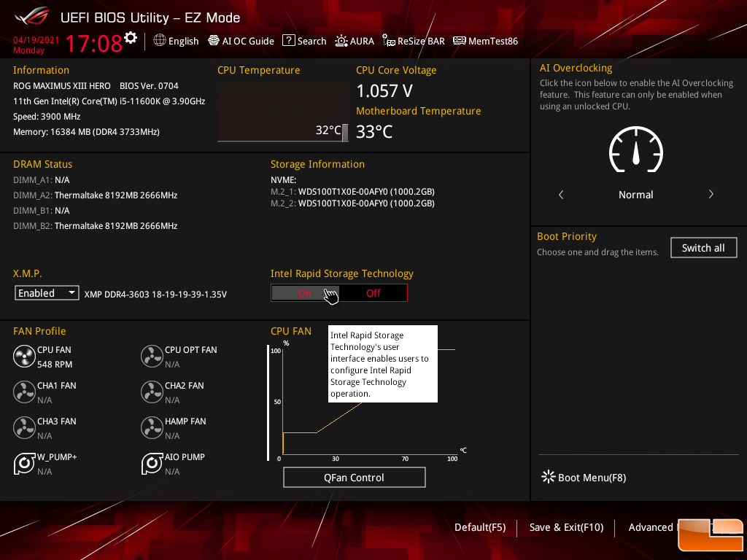
Task: Click the XMP DDR4-3603 profile text
Action: 155,295
